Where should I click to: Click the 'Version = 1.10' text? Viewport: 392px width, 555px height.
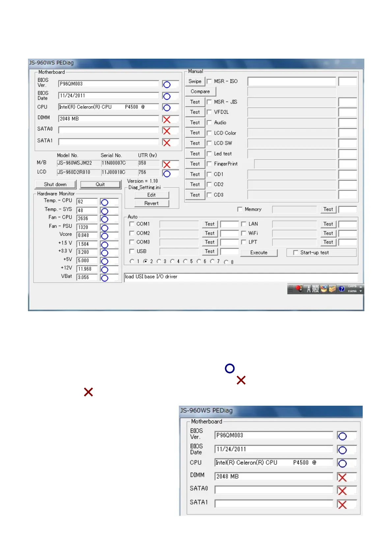coord(142,181)
